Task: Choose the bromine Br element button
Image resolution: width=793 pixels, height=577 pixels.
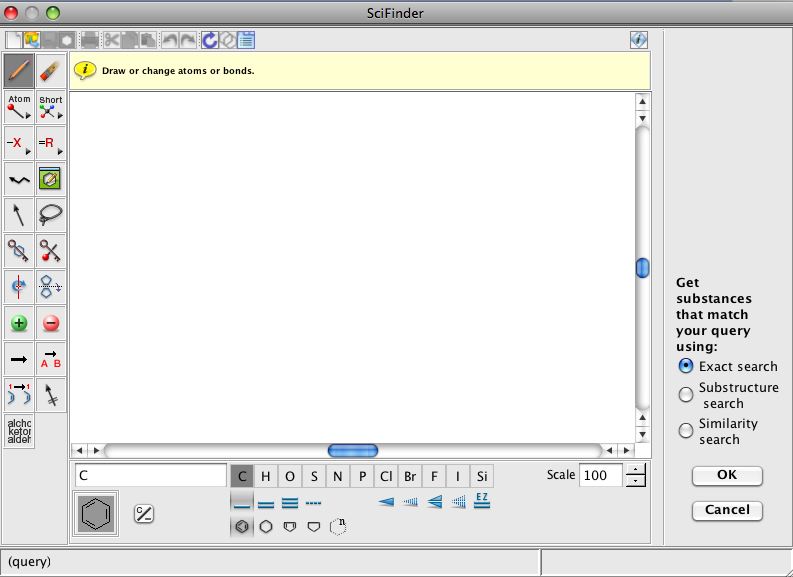Action: coord(410,476)
